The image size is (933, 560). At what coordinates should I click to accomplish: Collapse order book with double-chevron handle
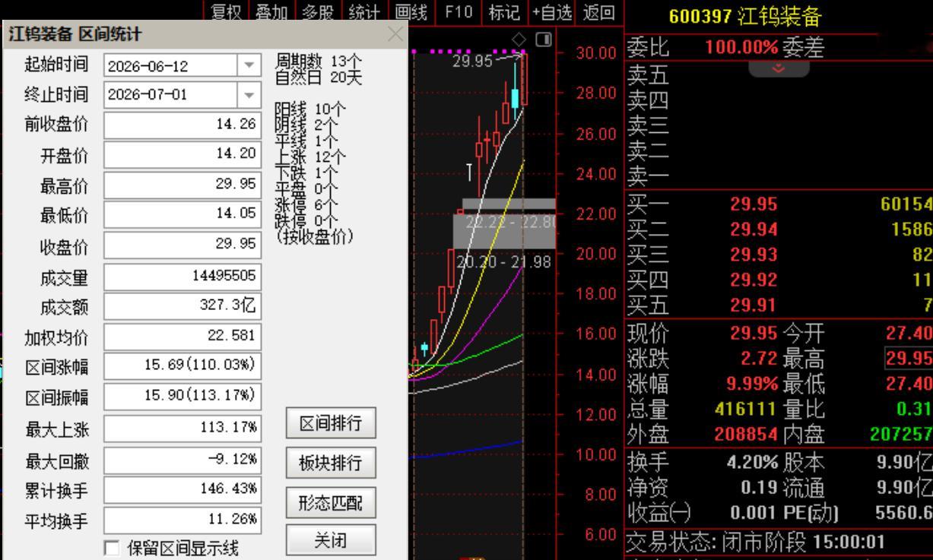(x=779, y=68)
